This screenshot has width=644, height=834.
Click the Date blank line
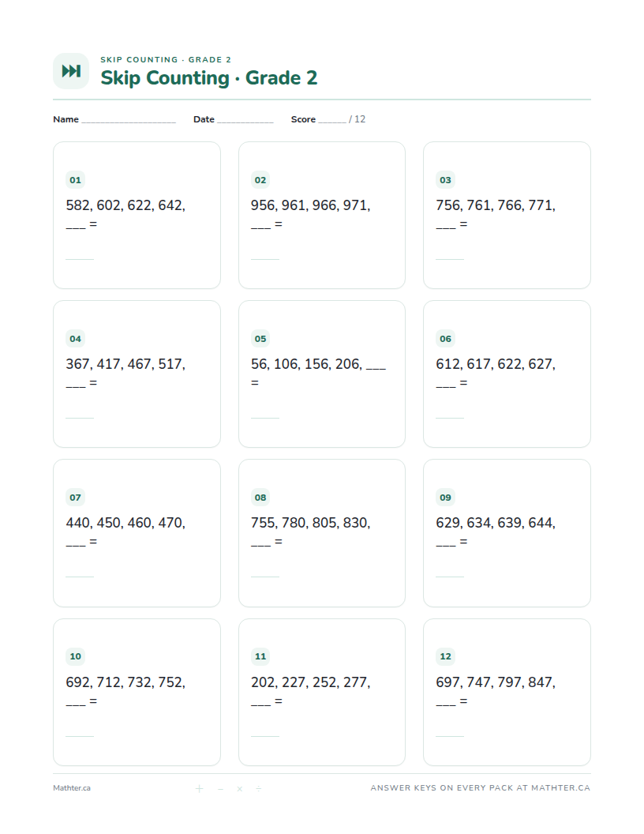pos(245,122)
